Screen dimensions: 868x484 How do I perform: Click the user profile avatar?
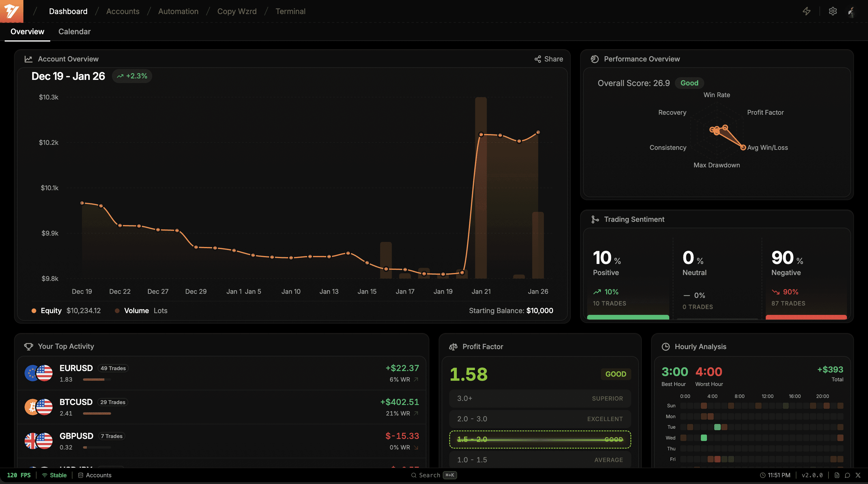click(851, 11)
